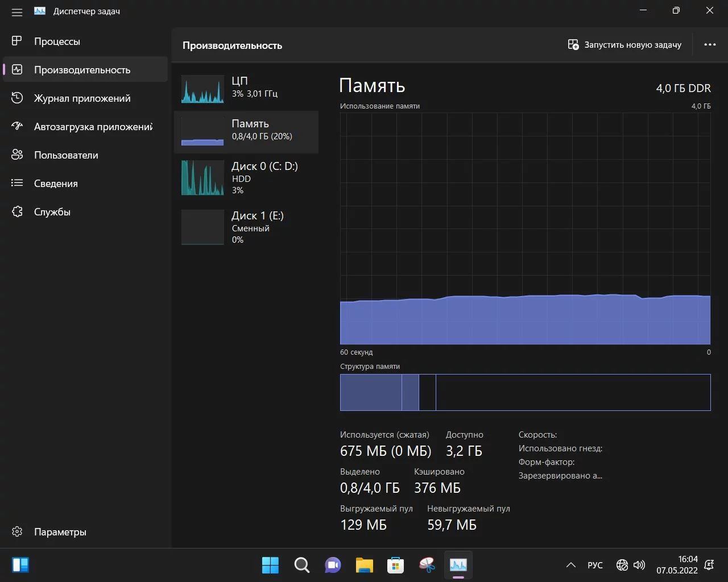Click the memory usage graph

[525, 228]
